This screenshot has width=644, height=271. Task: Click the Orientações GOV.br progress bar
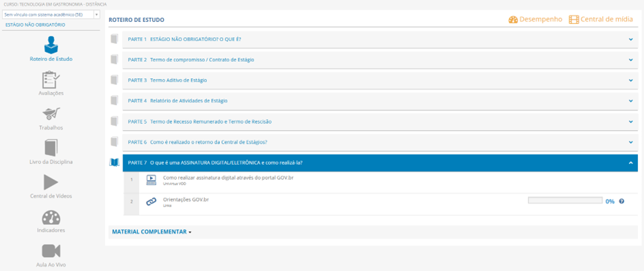point(565,201)
